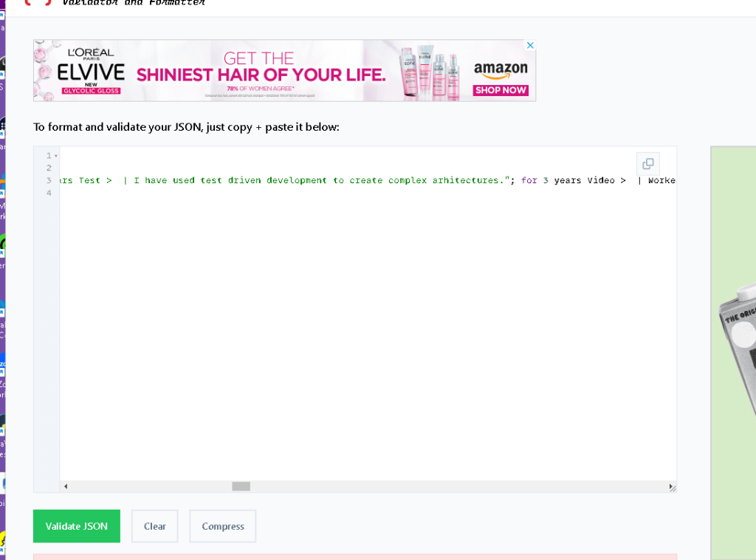756x560 pixels.
Task: Click scrollbar right arrow in editor
Action: tap(670, 486)
